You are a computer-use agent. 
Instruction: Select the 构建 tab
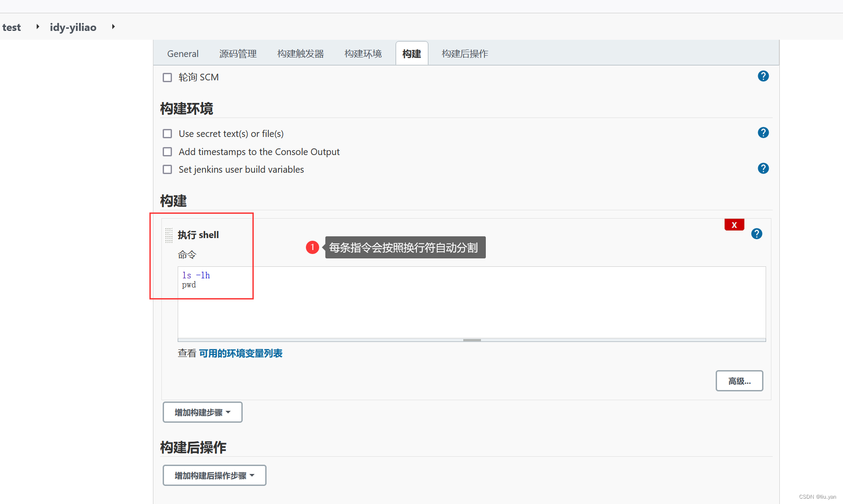(x=412, y=54)
